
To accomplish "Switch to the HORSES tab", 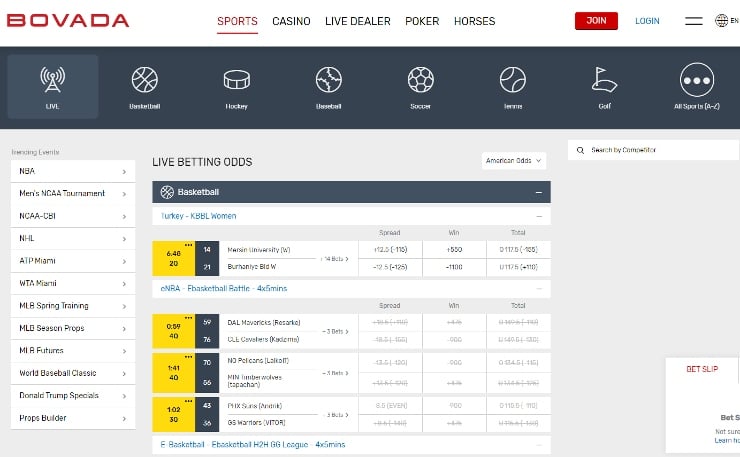I will click(x=474, y=21).
